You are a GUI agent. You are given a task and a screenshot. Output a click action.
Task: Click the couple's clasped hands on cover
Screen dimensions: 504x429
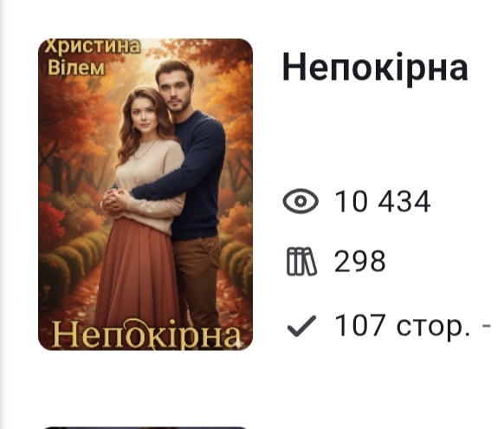pos(115,201)
